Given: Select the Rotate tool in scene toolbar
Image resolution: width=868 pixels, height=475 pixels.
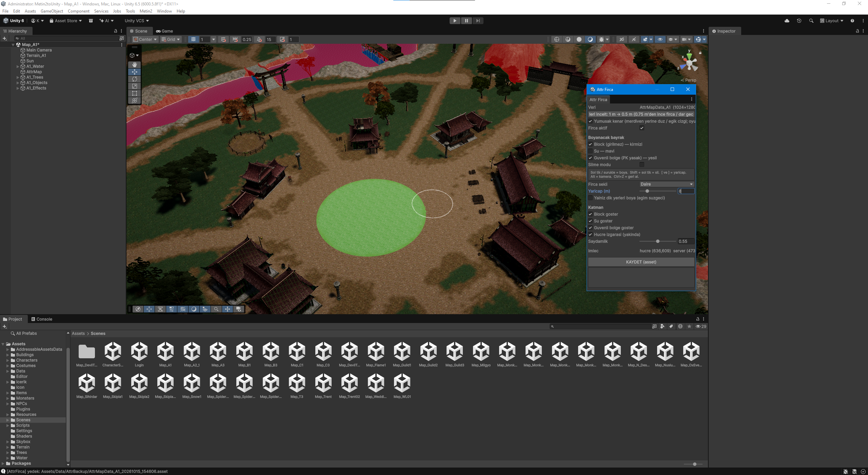Looking at the screenshot, I should [135, 79].
